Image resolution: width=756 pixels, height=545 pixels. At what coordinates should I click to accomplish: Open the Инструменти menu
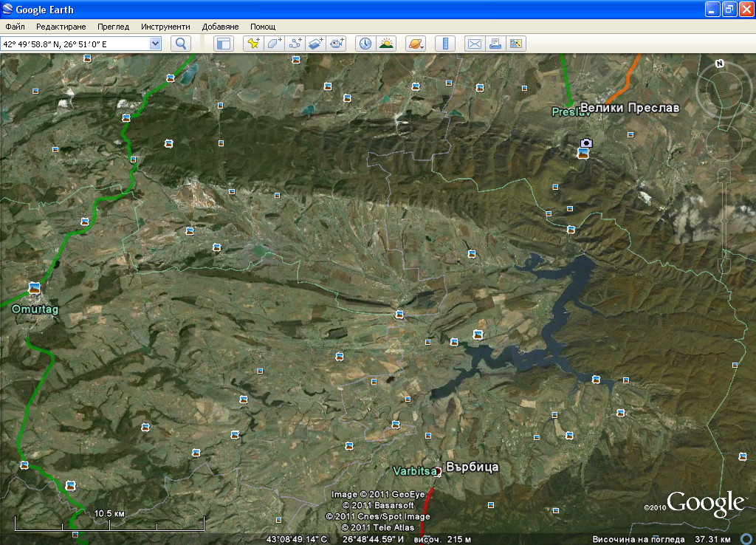(165, 27)
